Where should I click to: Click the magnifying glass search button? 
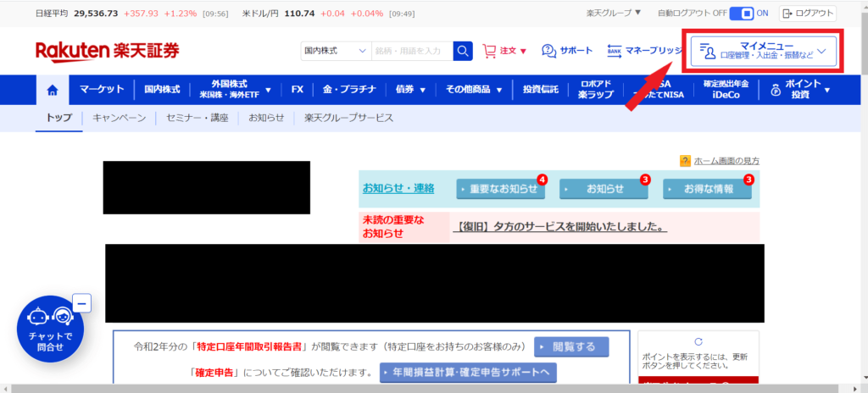[463, 51]
